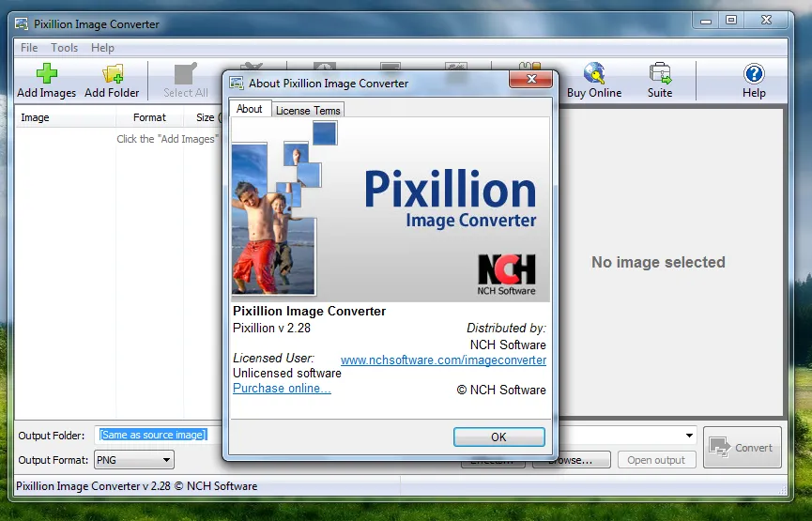The image size is (812, 521).
Task: Click the Add Images toolbar icon
Action: pyautogui.click(x=47, y=81)
